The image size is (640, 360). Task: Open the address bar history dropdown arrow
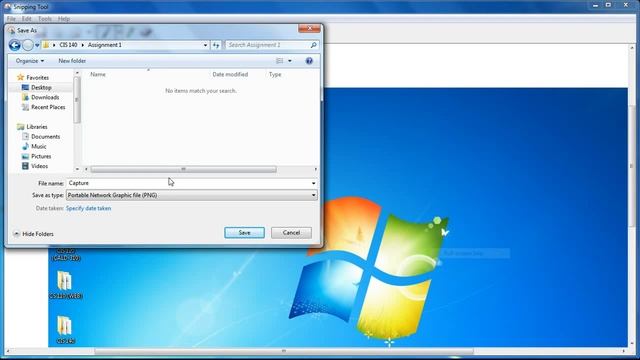tap(205, 45)
